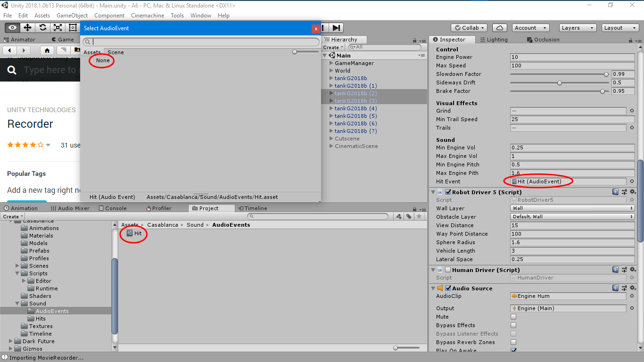Screen dimensions: 644x362
Task: Open help for Human Driver script
Action: pyautogui.click(x=615, y=270)
